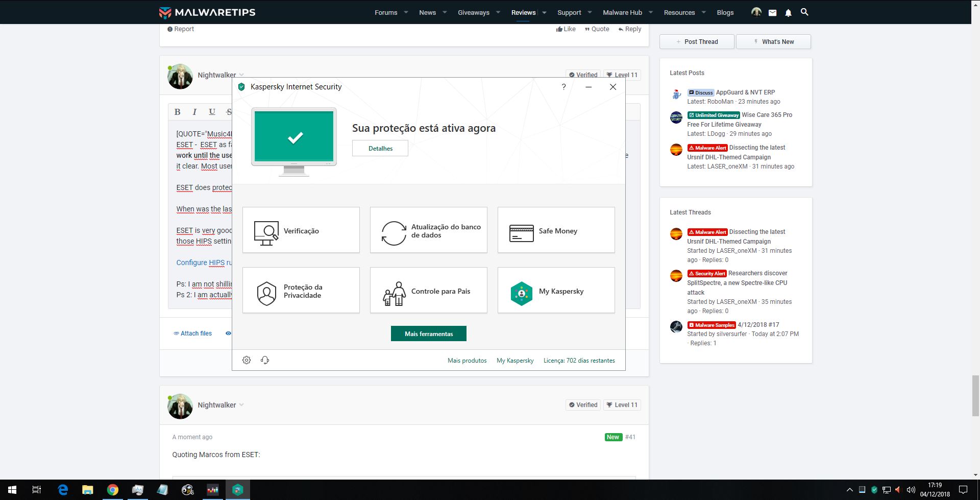The image size is (980, 500).
Task: Expand the Reviews dropdown arrow
Action: point(545,12)
